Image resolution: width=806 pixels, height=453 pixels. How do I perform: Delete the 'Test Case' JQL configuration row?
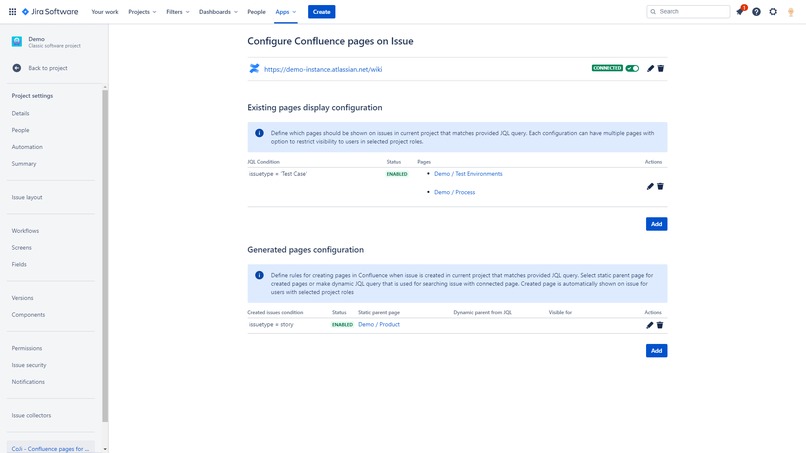click(661, 186)
